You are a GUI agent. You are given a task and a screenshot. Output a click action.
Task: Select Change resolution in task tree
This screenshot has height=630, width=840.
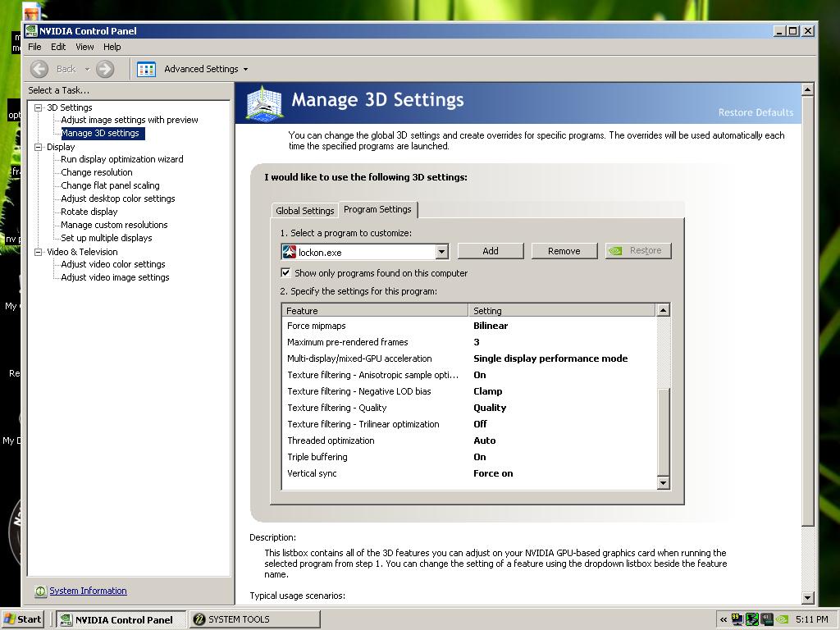pyautogui.click(x=97, y=172)
